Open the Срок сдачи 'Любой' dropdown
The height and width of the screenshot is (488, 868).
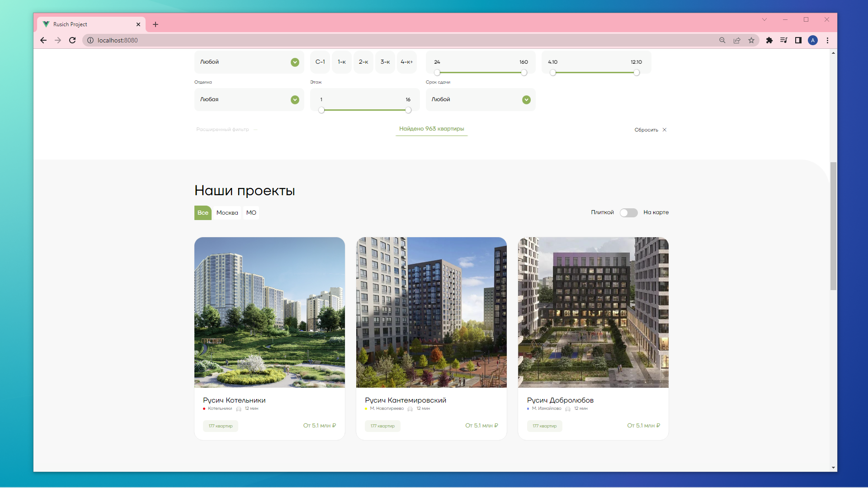(x=481, y=99)
